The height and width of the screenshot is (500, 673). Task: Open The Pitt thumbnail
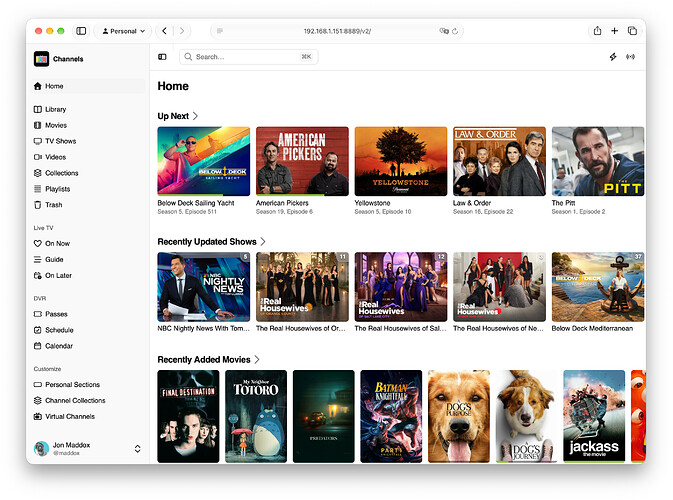(x=598, y=161)
